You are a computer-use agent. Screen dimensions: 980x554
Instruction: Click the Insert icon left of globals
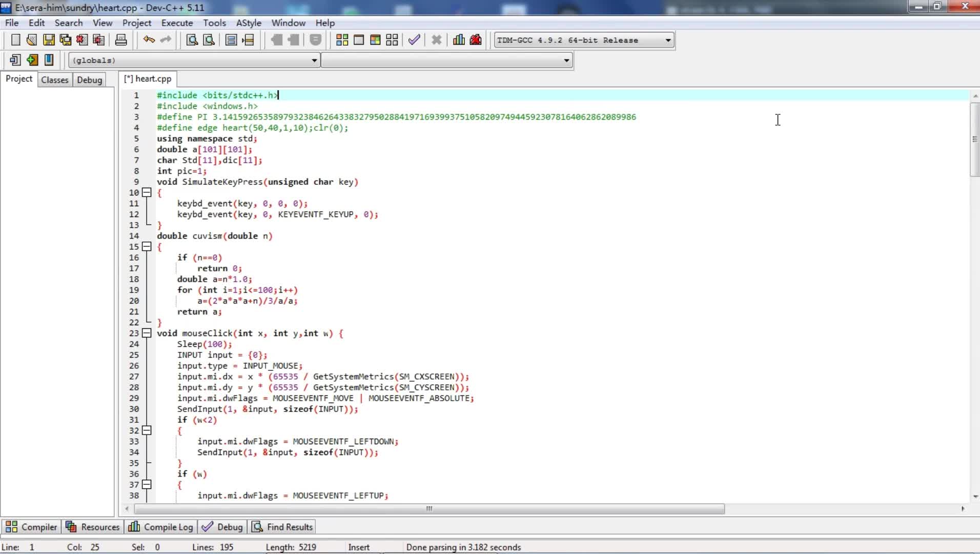[x=15, y=60]
